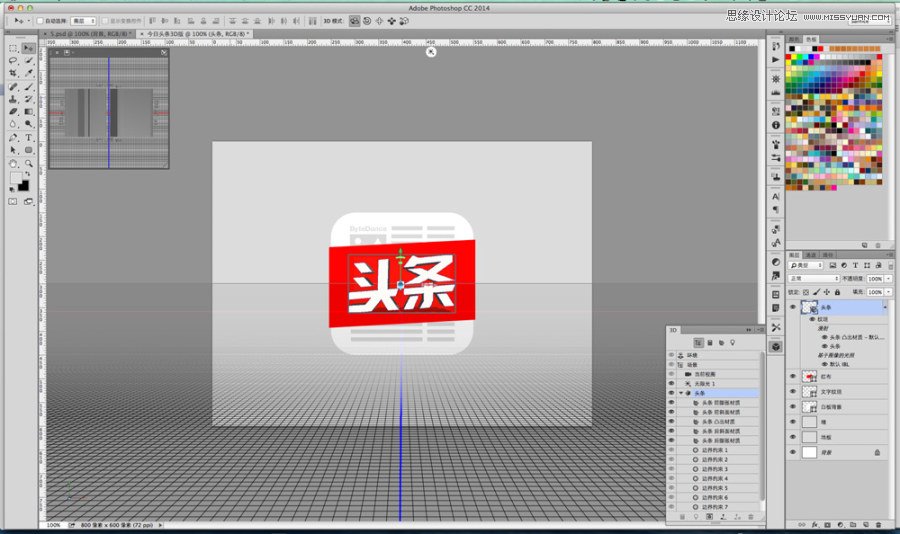This screenshot has height=534, width=900.
Task: Filter 3D panel by lights bulb icon
Action: coord(732,343)
